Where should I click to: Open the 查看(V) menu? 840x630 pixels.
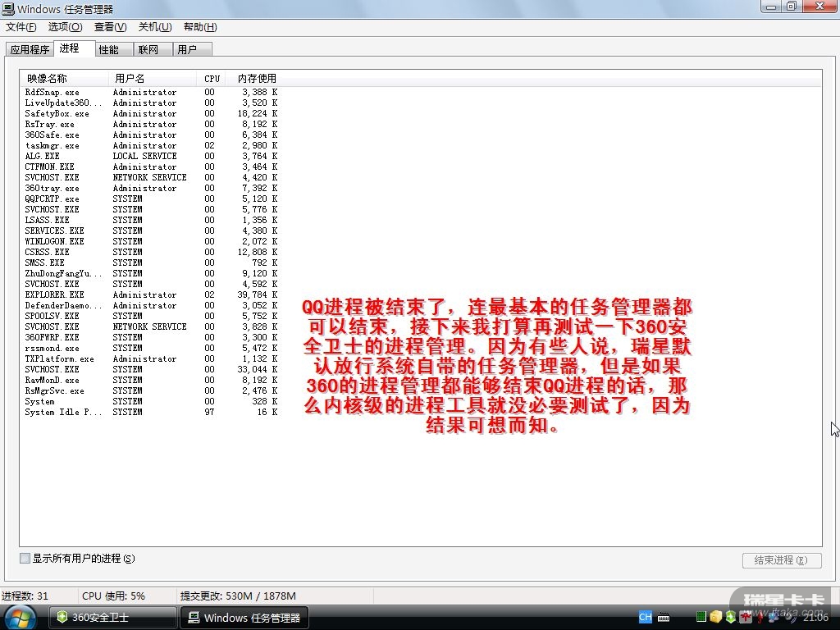(111, 27)
